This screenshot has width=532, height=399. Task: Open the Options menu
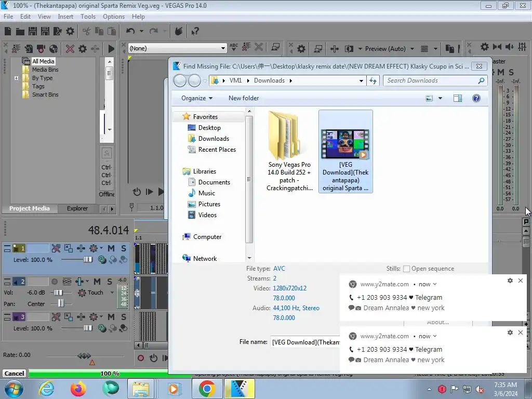tap(114, 17)
